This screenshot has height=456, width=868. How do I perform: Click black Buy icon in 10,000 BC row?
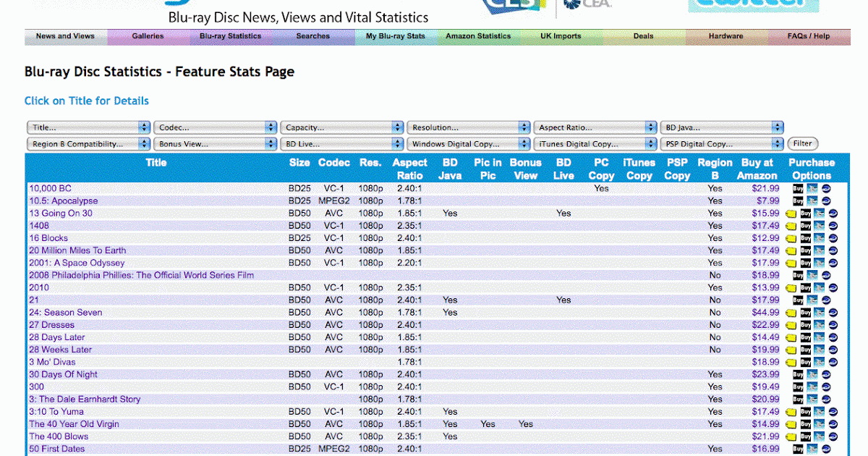(798, 189)
